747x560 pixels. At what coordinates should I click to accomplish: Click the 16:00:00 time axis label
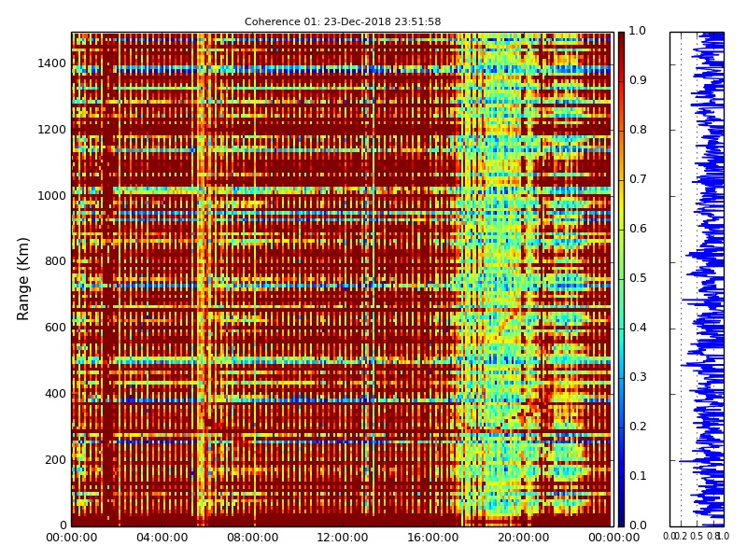[x=433, y=538]
